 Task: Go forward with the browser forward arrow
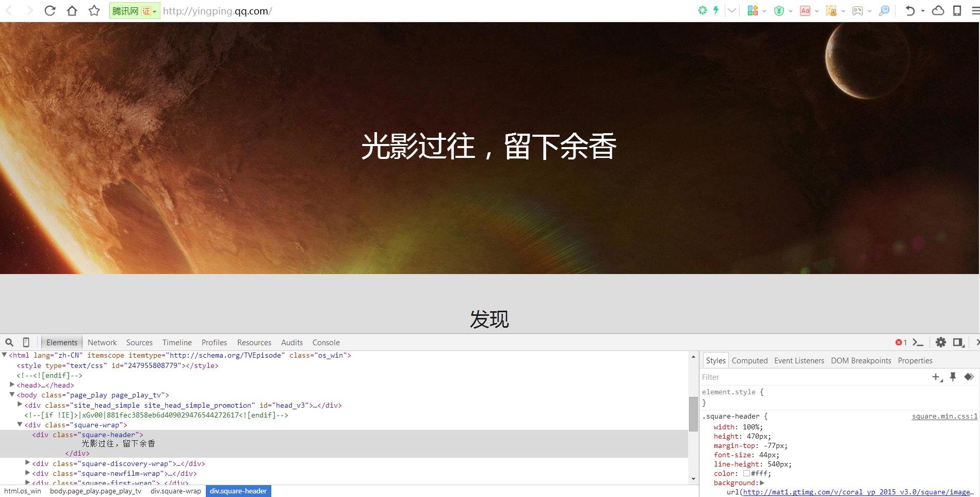pos(29,10)
